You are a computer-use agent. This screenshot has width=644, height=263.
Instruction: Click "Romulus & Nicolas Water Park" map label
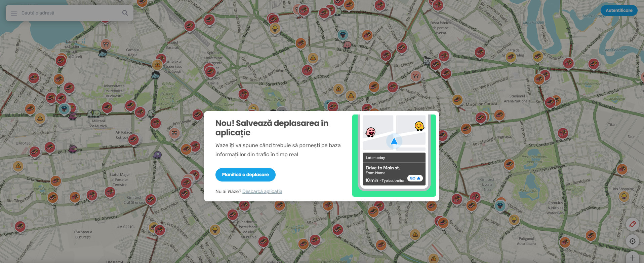(556, 208)
